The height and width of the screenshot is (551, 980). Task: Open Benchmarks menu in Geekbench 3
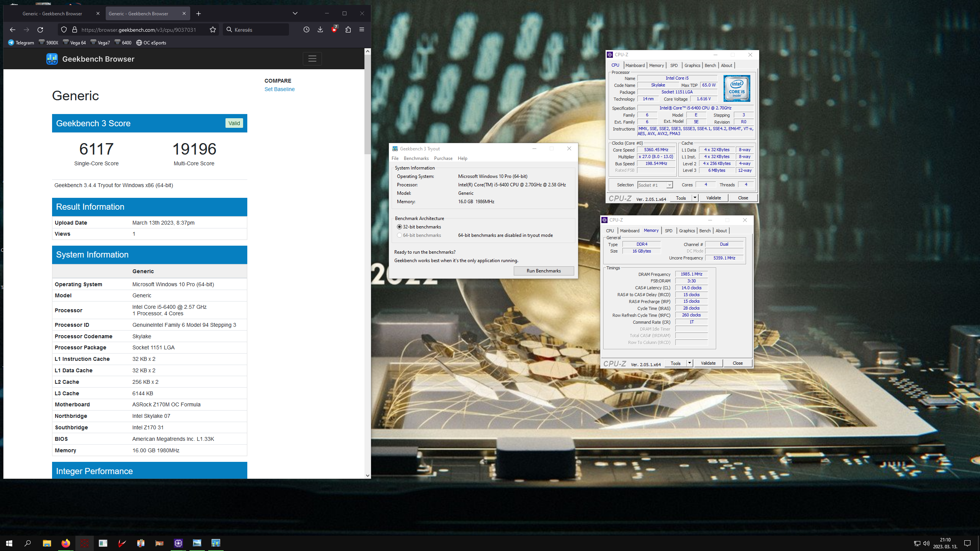[x=416, y=158]
